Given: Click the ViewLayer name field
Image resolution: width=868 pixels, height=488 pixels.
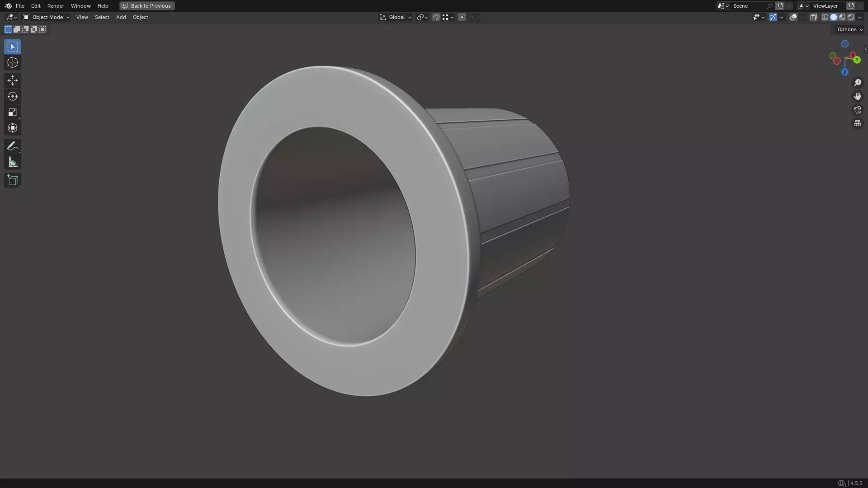Looking at the screenshot, I should [828, 6].
